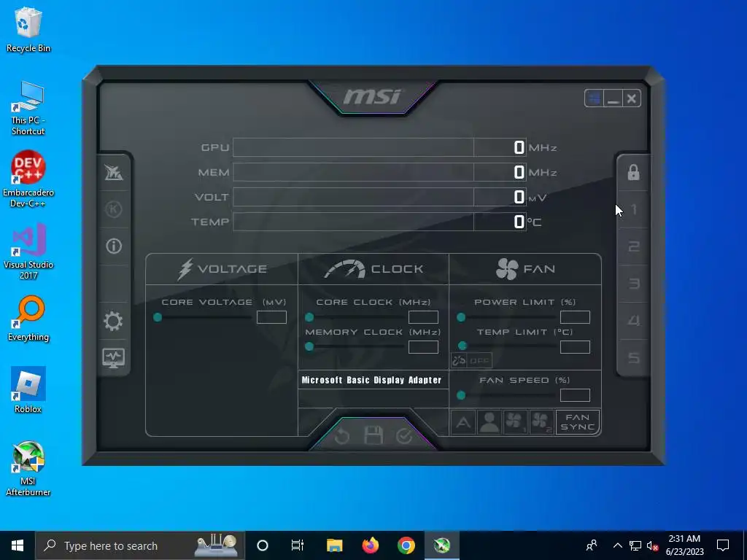This screenshot has width=747, height=560.
Task: Open Task View on the taskbar
Action: coord(298,545)
